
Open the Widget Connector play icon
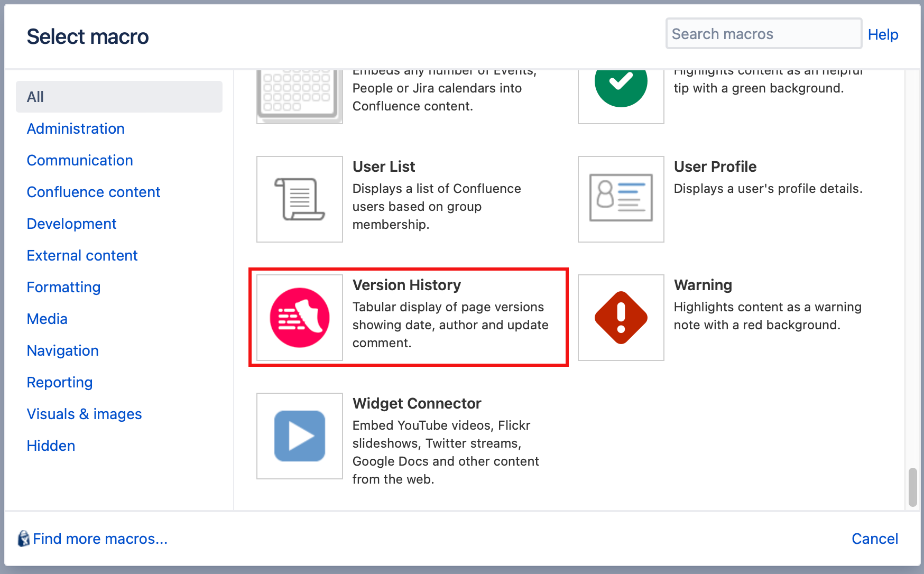(x=300, y=436)
